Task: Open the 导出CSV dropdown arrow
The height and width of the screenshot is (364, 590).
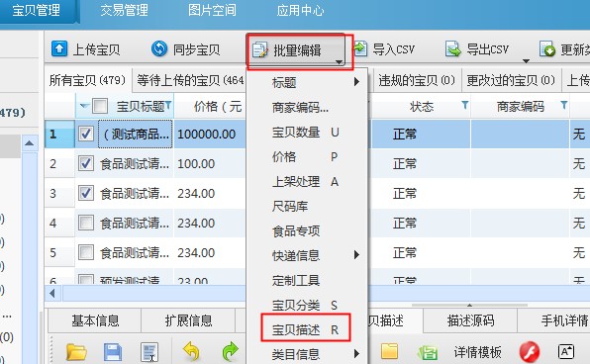Action: [x=526, y=61]
